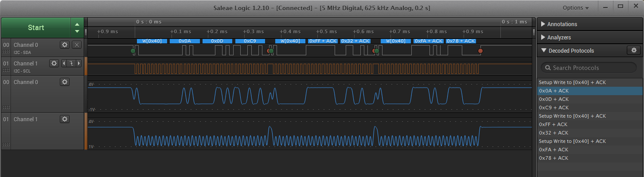This screenshot has width=644, height=177.
Task: Jump to next edge on Channel 1
Action: click(x=79, y=63)
